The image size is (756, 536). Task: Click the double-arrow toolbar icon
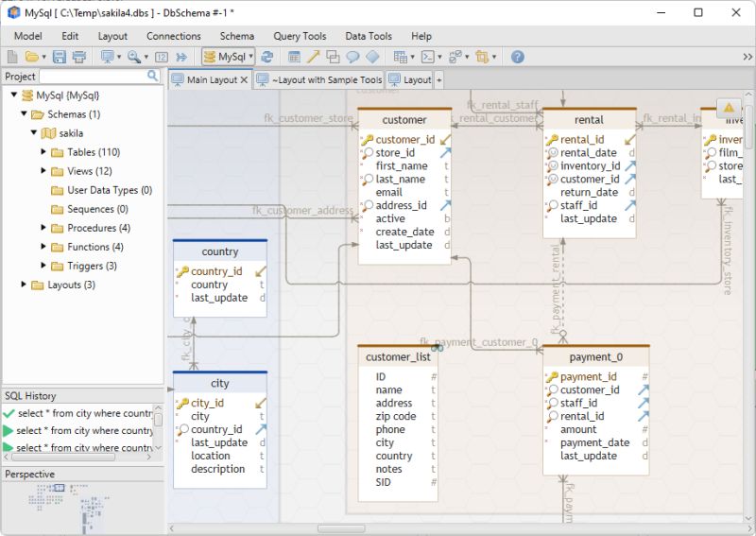pyautogui.click(x=181, y=57)
